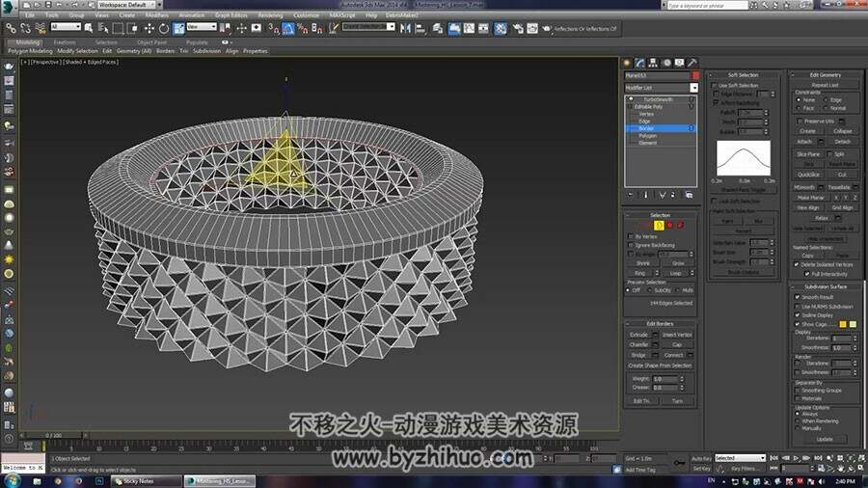Toggle the Angle Snap icon
Image resolution: width=868 pixels, height=488 pixels.
288,28
